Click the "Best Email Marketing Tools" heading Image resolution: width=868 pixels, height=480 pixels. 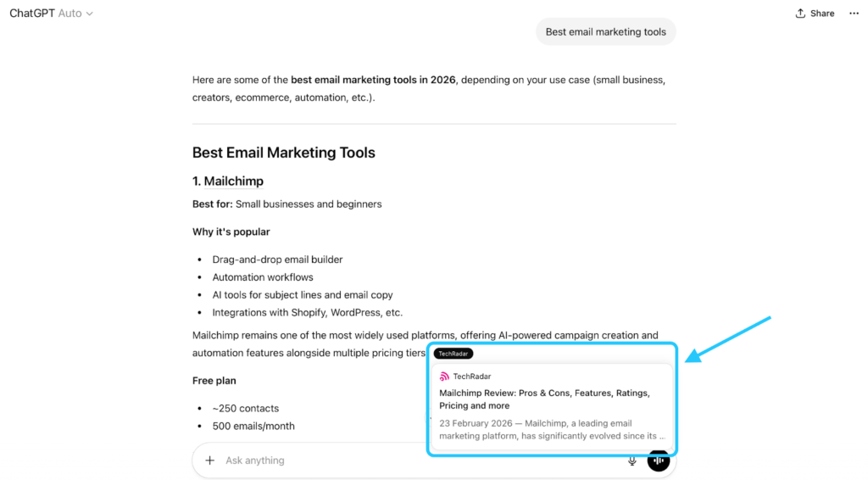pyautogui.click(x=283, y=153)
